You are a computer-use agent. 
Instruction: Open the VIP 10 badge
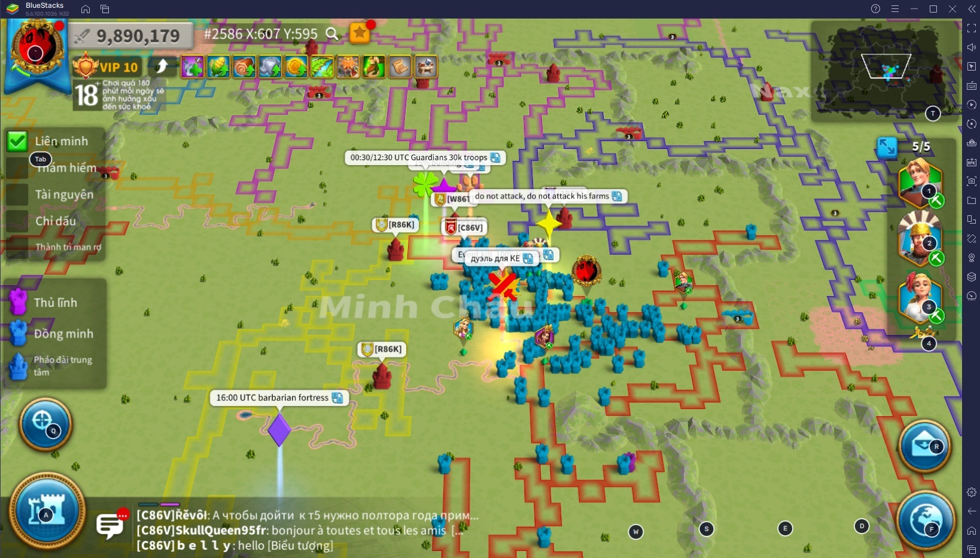(x=106, y=67)
